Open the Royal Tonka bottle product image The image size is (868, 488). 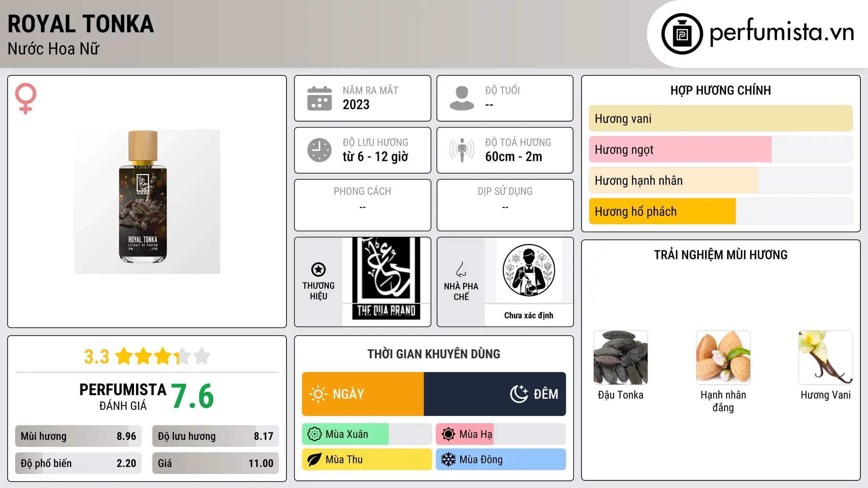[x=147, y=202]
